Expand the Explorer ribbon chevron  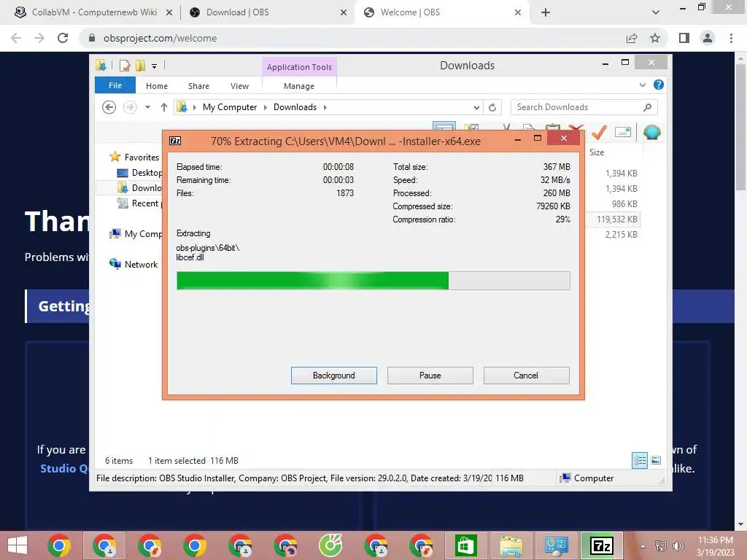click(x=642, y=85)
